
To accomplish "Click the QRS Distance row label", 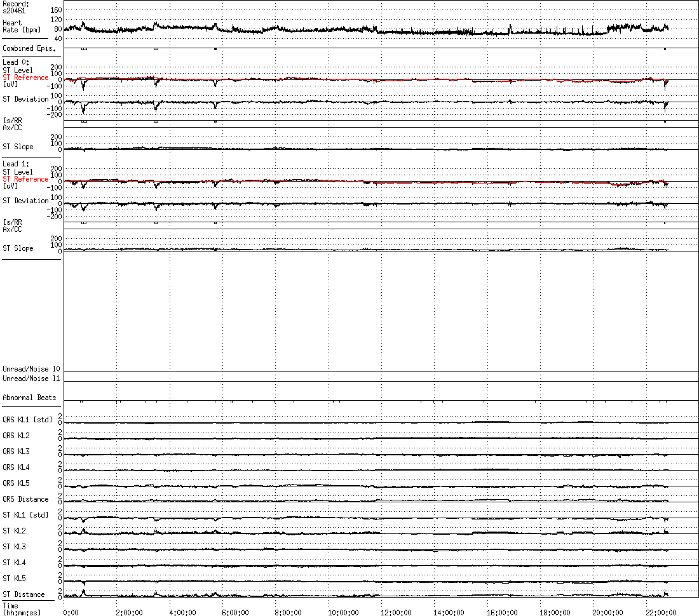I will [25, 499].
